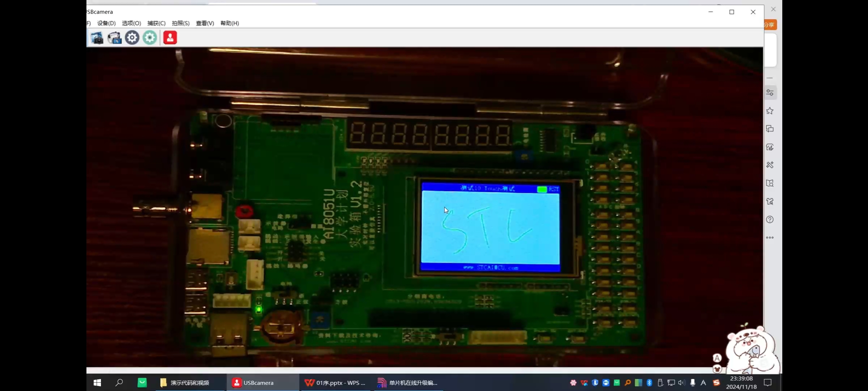Open the 拍照(S) menu
Screen dimensions: 868x391
point(180,23)
